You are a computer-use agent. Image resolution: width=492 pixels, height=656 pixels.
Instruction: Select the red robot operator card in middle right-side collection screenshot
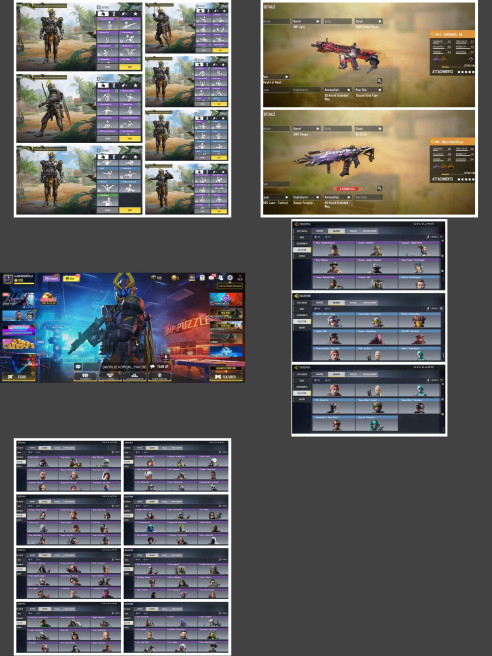pos(420,319)
